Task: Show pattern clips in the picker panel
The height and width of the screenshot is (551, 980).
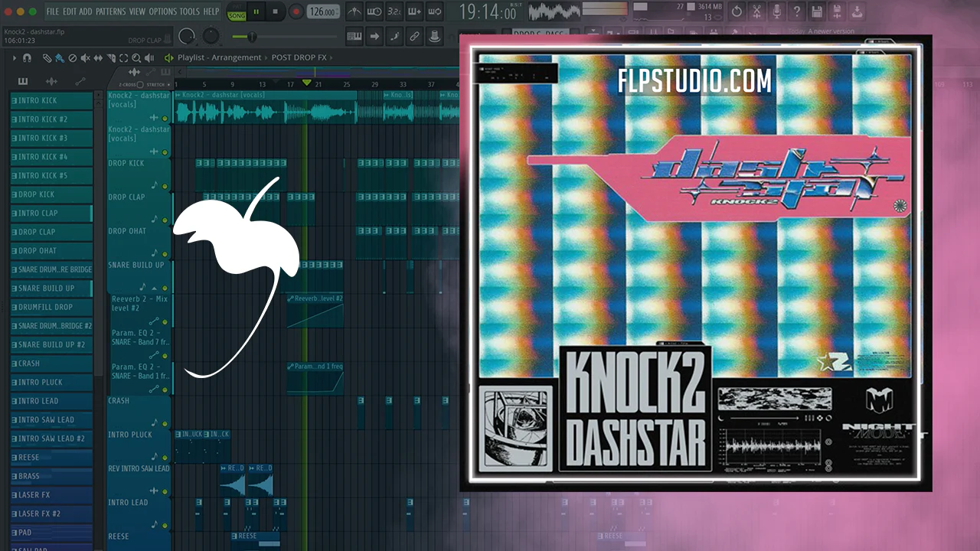Action: [x=23, y=81]
